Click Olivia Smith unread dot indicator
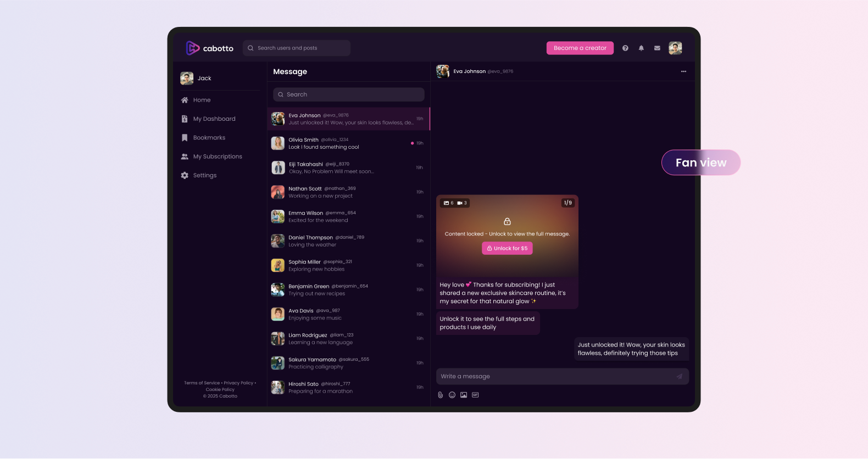Image resolution: width=868 pixels, height=459 pixels. (x=412, y=143)
